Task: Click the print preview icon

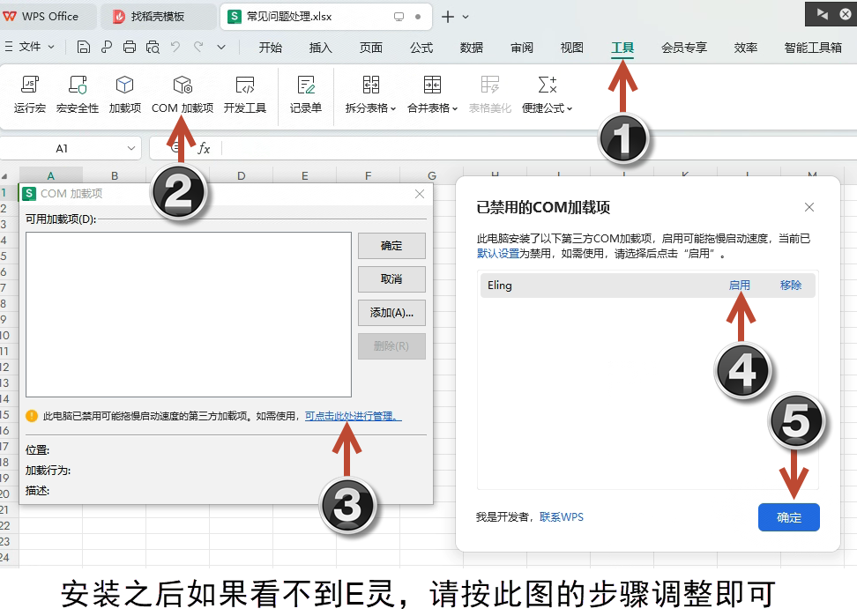Action: click(153, 48)
